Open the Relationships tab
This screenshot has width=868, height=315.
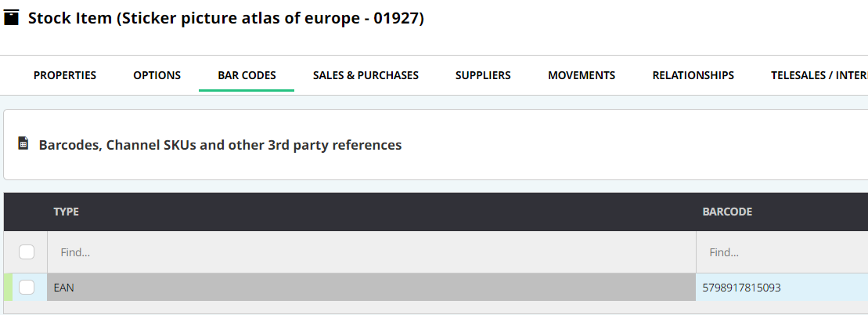coord(693,75)
